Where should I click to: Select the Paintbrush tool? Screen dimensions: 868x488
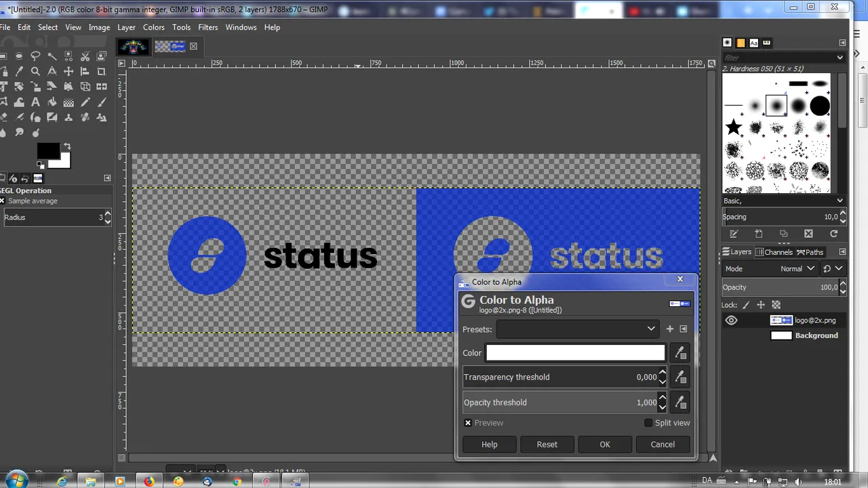(102, 102)
